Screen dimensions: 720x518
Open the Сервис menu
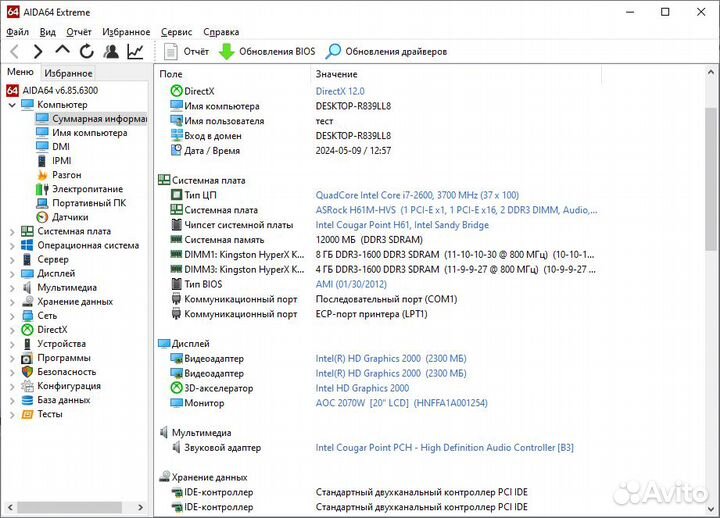(176, 32)
